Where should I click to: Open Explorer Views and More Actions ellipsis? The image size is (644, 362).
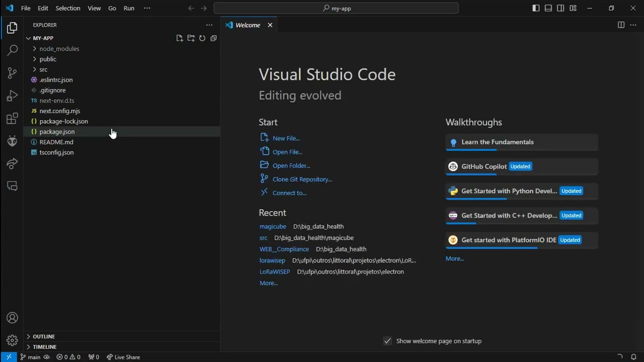coord(209,25)
